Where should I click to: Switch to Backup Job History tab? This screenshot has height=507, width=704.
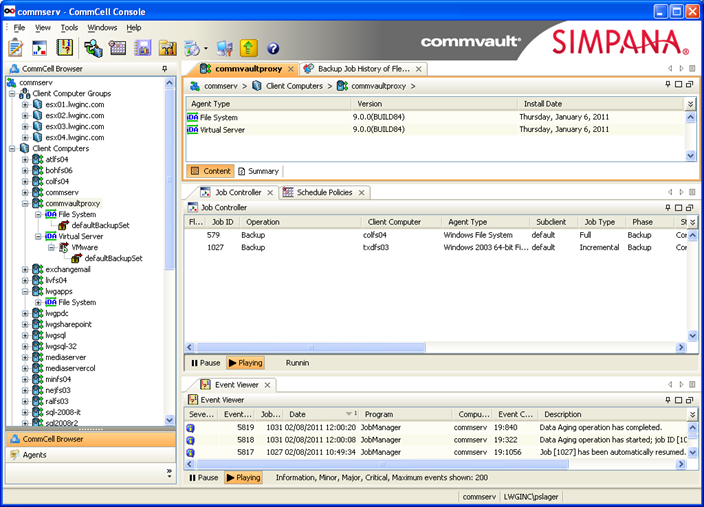pos(363,69)
